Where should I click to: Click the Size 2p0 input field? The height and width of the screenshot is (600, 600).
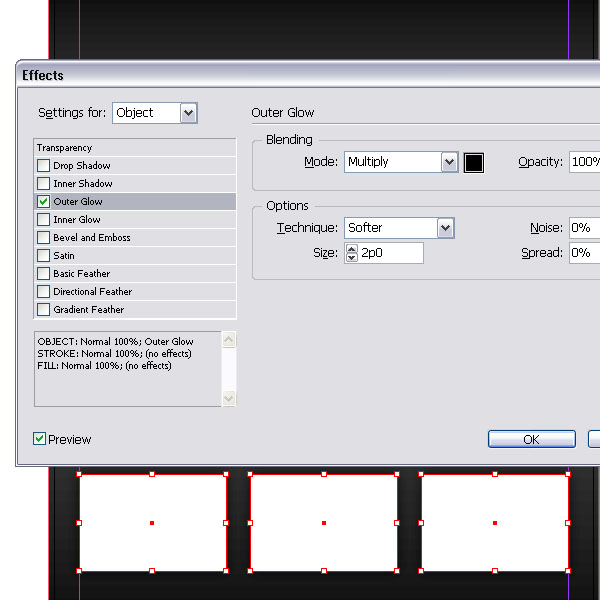click(391, 253)
